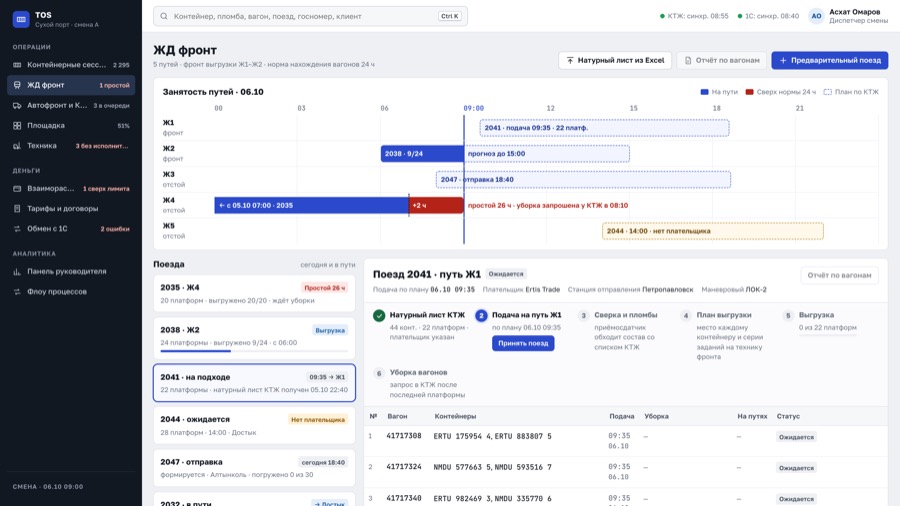900x506 pixels.
Task: Go to Площадка section
Action: point(71,126)
